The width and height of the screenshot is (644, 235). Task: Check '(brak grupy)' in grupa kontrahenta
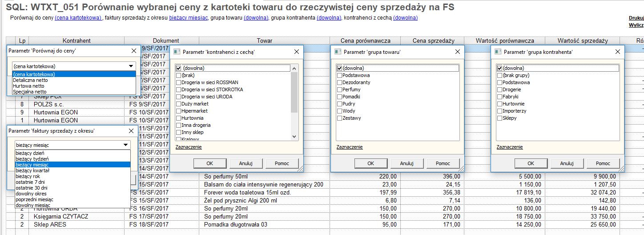click(x=500, y=75)
